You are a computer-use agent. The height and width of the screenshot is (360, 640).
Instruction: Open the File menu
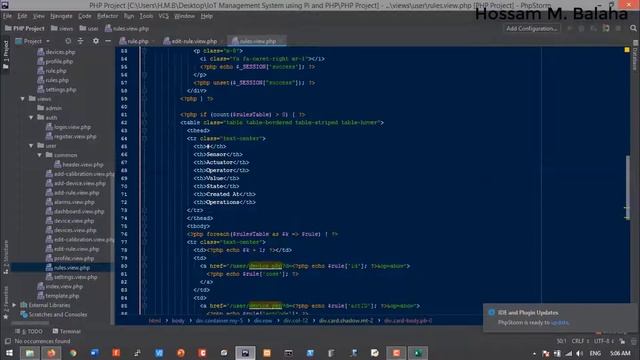7,16
